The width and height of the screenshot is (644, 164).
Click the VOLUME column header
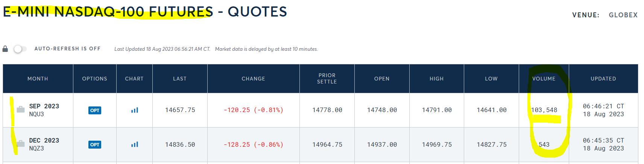click(544, 79)
